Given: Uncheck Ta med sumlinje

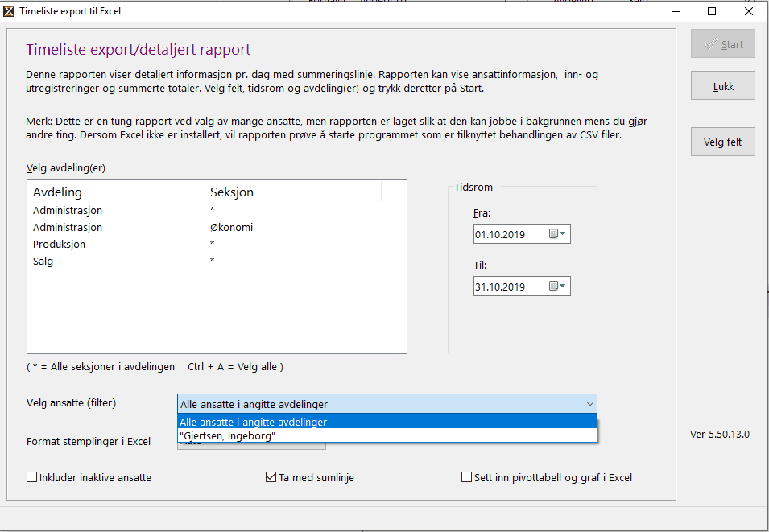Looking at the screenshot, I should pyautogui.click(x=271, y=477).
